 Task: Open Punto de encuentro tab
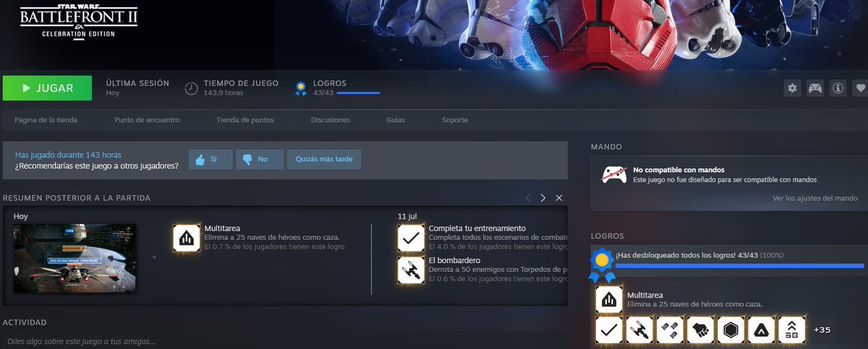(x=147, y=120)
